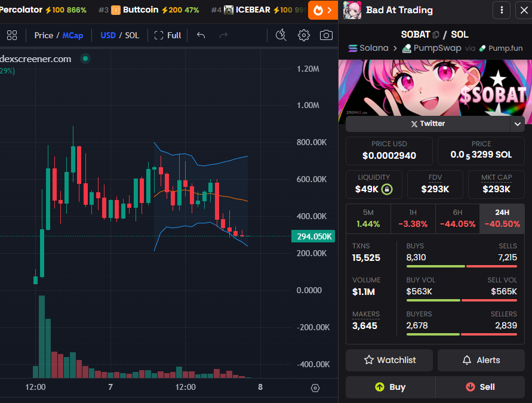The height and width of the screenshot is (403, 532).
Task: Click the buys versus sells ratio bar
Action: coord(462,266)
